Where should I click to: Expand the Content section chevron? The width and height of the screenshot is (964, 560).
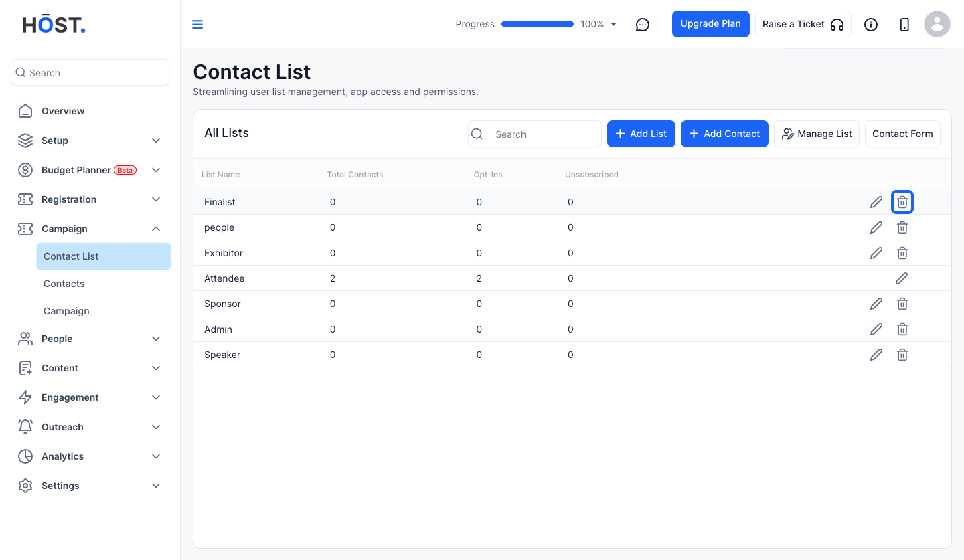click(156, 368)
